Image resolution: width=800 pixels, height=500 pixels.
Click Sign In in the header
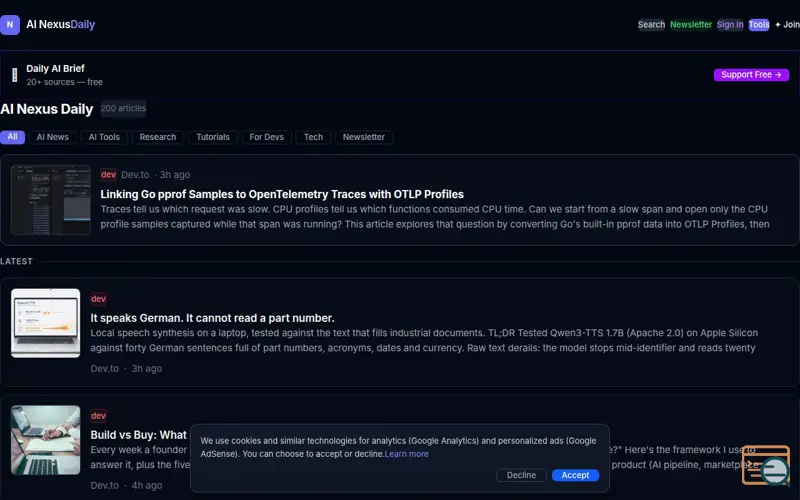(x=730, y=24)
